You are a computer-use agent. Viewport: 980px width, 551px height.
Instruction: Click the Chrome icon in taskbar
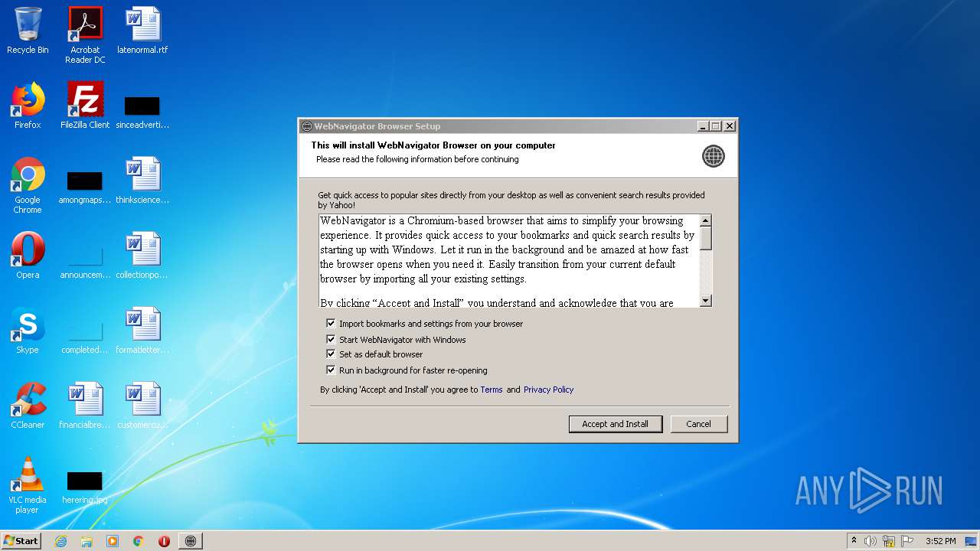pos(139,541)
